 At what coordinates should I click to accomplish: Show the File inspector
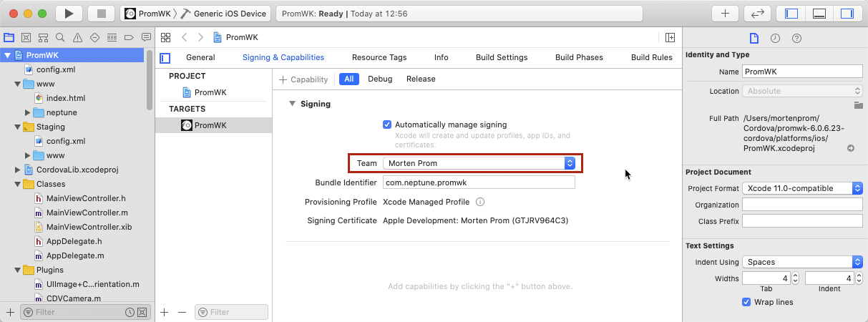(x=754, y=38)
